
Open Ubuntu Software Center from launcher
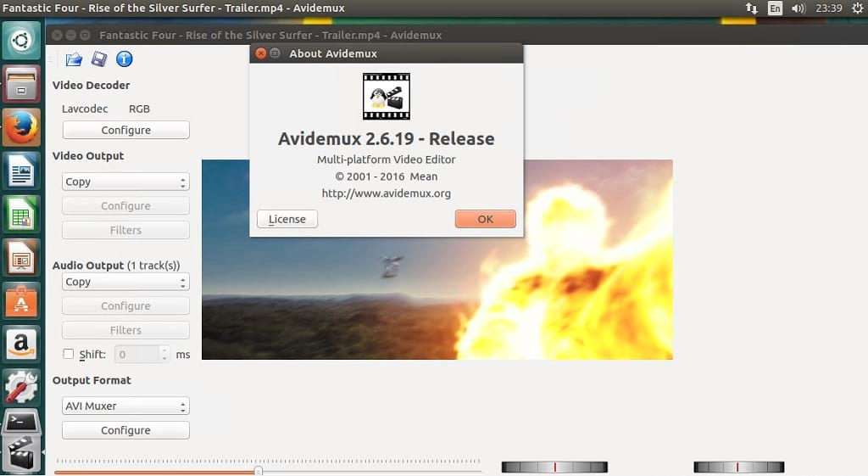coord(21,301)
